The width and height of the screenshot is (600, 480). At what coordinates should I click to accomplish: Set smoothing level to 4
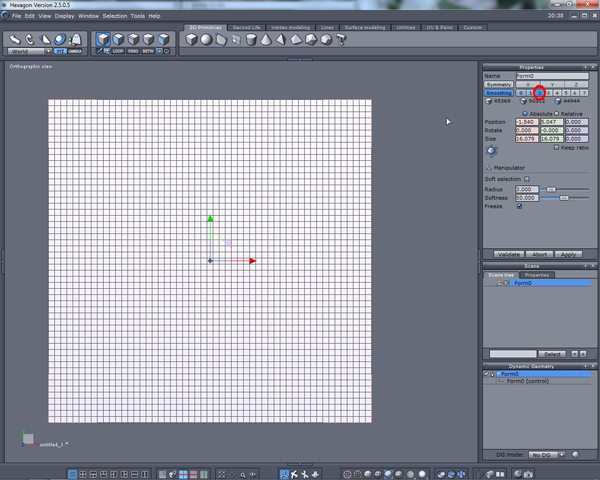[557, 93]
